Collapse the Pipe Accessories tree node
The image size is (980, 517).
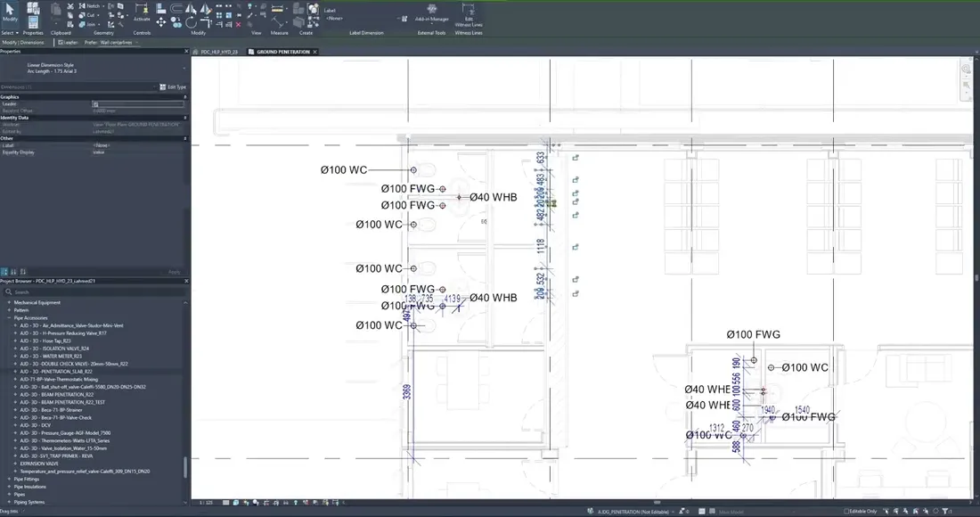pos(10,318)
